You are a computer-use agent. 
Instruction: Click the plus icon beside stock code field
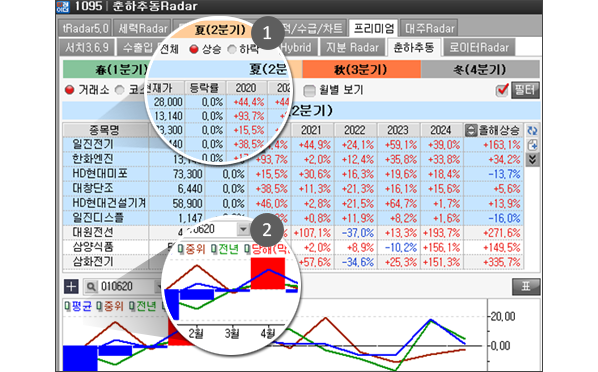click(x=71, y=286)
